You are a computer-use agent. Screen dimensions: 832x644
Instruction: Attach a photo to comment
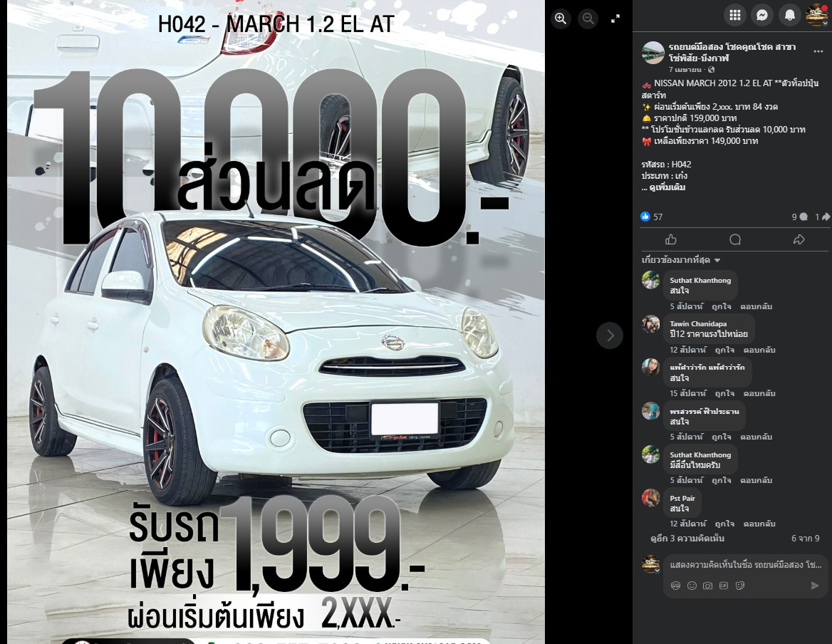[707, 586]
